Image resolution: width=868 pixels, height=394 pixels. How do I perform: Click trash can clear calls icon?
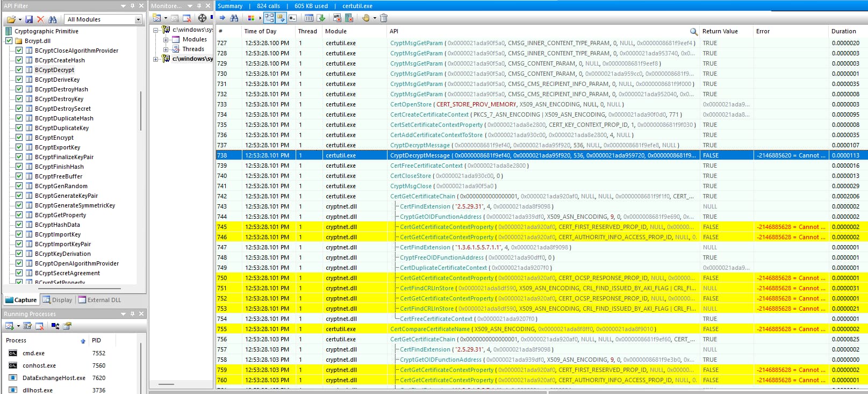point(384,18)
